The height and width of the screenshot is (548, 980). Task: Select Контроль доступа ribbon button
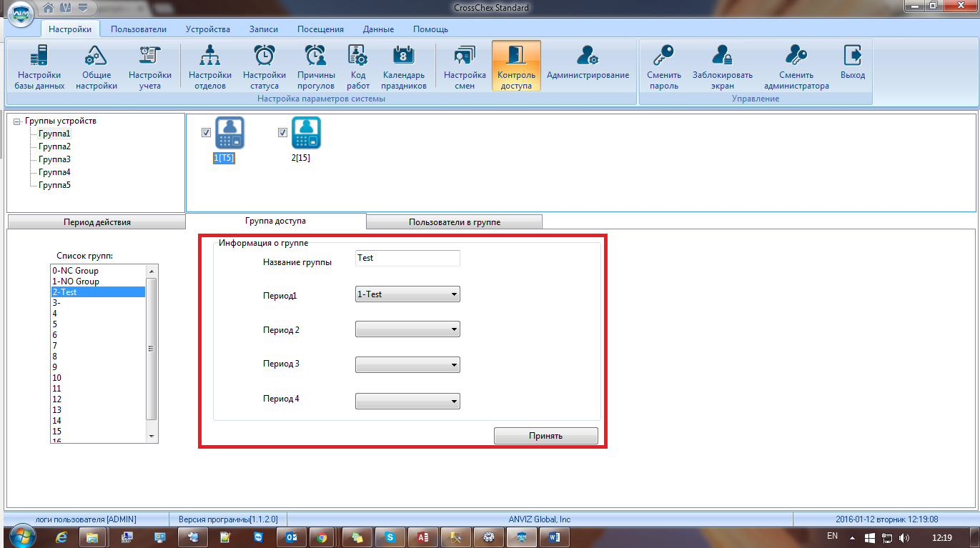516,66
